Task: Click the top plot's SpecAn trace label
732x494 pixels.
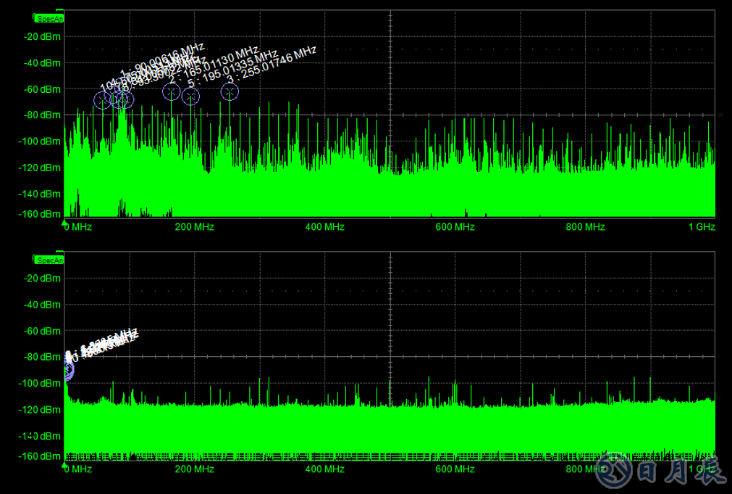Action: click(x=49, y=18)
